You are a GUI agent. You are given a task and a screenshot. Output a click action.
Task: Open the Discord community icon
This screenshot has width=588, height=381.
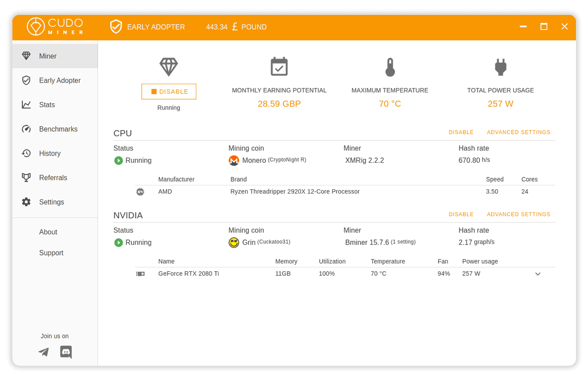(x=65, y=352)
